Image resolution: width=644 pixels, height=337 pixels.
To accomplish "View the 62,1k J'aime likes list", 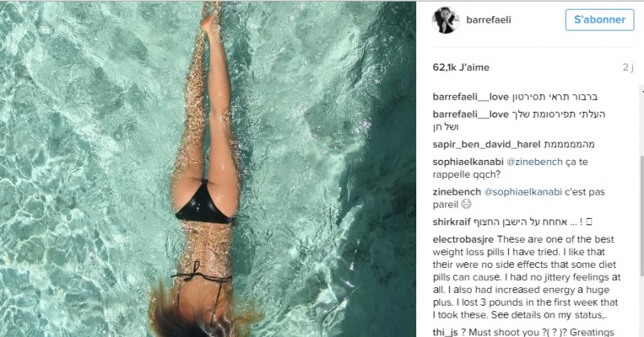I will [x=460, y=68].
